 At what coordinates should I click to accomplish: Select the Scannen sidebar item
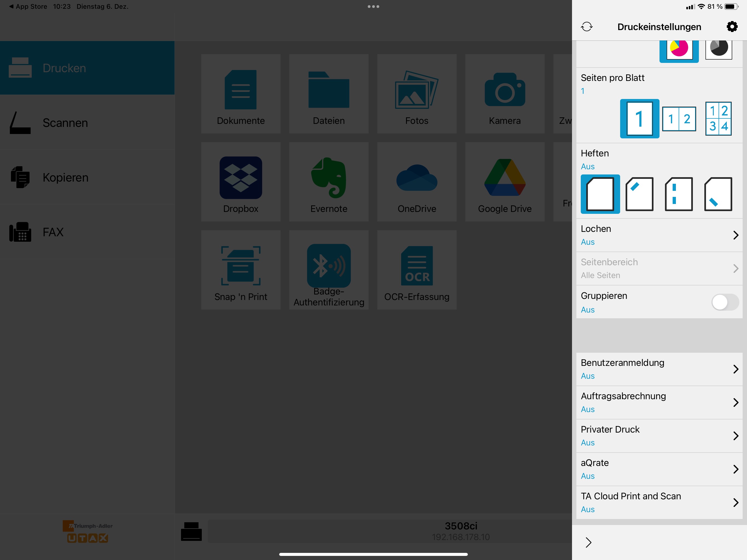pos(87,122)
